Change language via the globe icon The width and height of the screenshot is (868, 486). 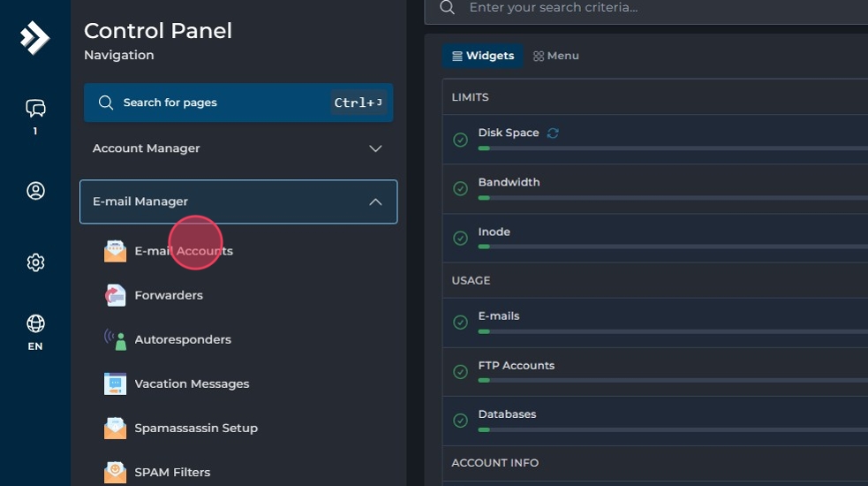(x=35, y=323)
